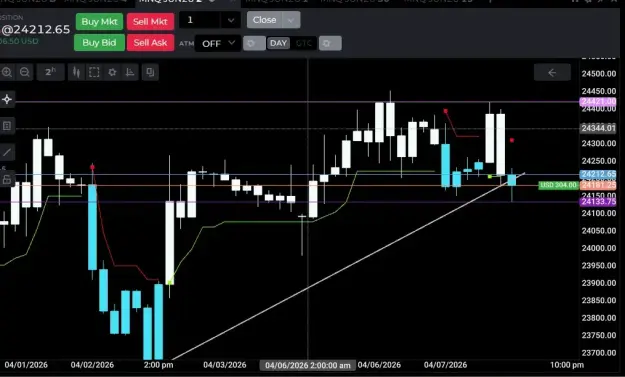Change the 2h timeframe selector
625x377 pixels.
tap(50, 72)
